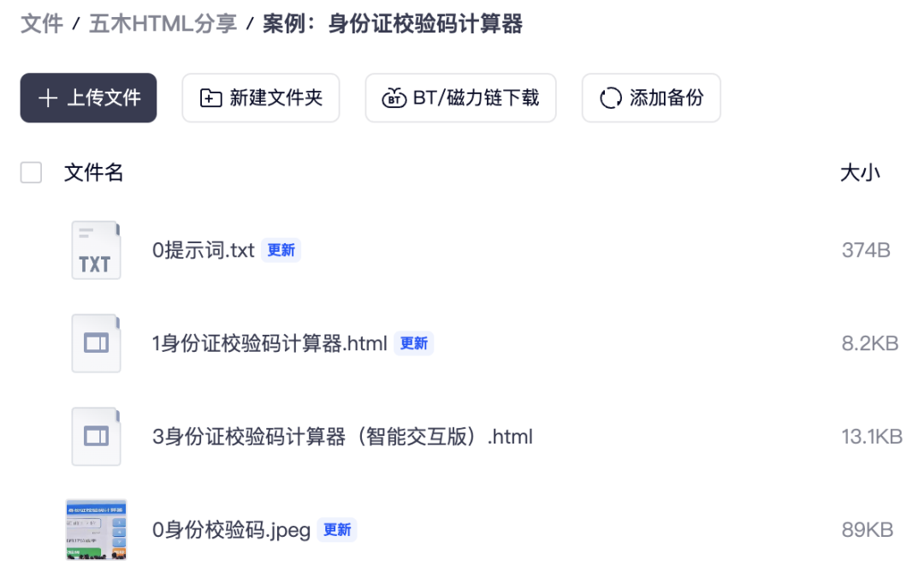Click the 更新 badge beside 1身份证校验码计算器.html
This screenshot has width=924, height=578.
coord(413,343)
